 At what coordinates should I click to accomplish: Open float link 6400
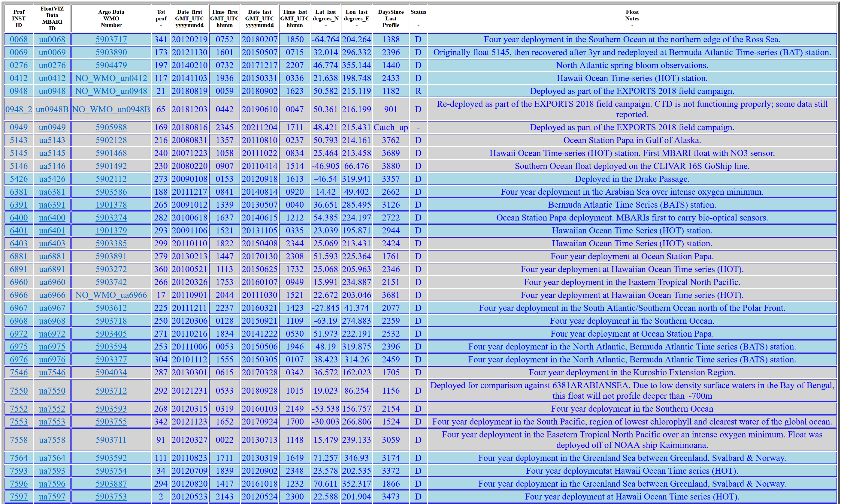click(19, 218)
